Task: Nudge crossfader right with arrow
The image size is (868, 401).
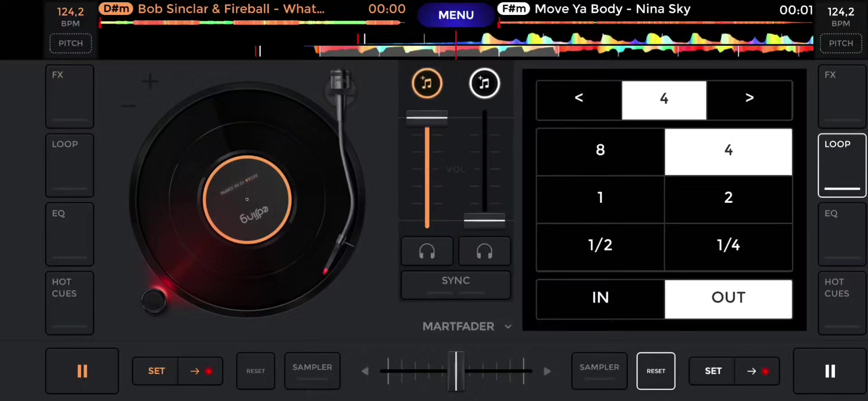Action: [x=547, y=371]
